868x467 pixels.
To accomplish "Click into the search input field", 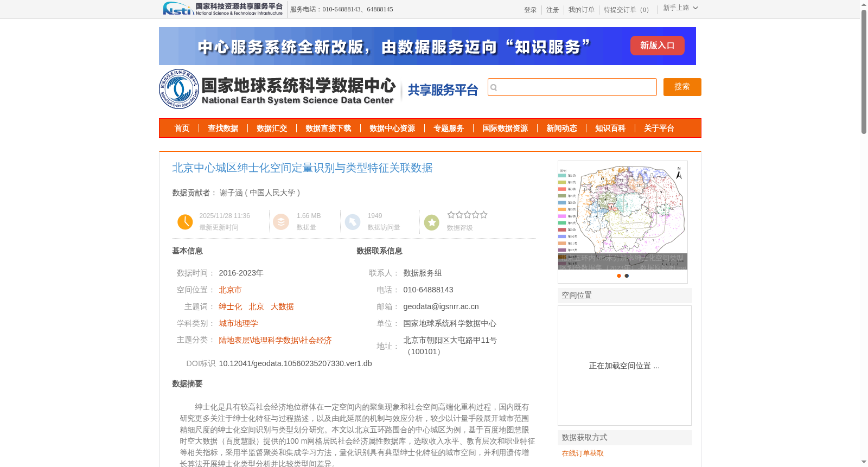I will click(x=572, y=87).
